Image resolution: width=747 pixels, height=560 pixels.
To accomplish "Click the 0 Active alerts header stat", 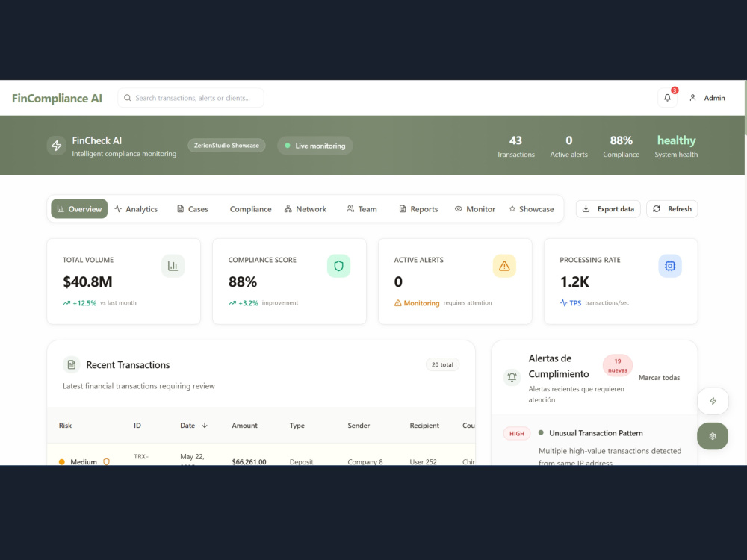I will 568,146.
